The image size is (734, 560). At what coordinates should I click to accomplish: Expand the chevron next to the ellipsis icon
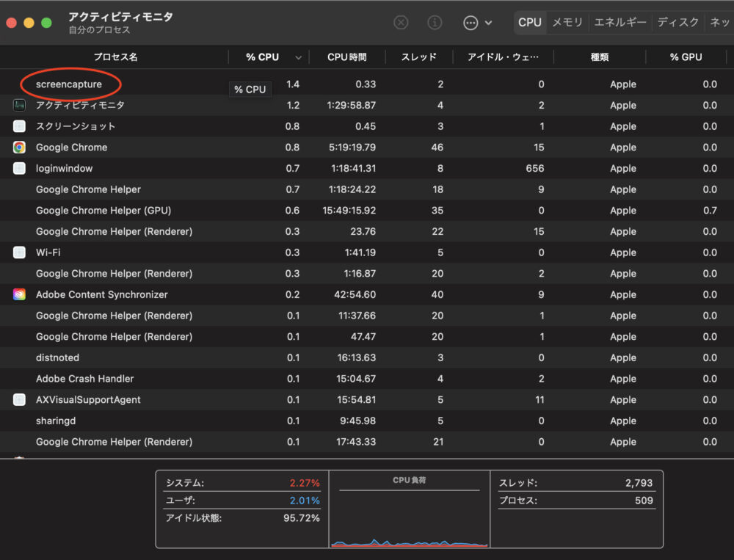[488, 23]
